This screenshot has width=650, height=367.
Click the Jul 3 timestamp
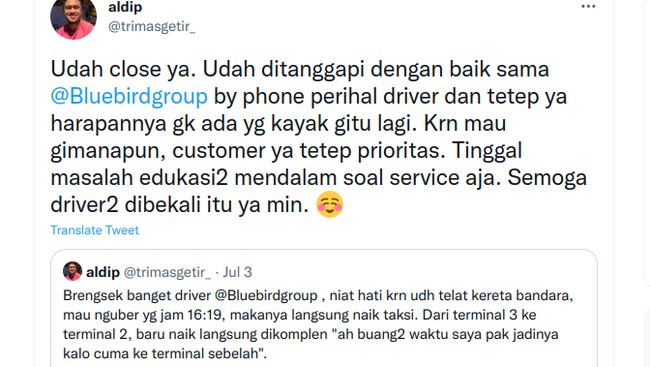[x=238, y=272]
